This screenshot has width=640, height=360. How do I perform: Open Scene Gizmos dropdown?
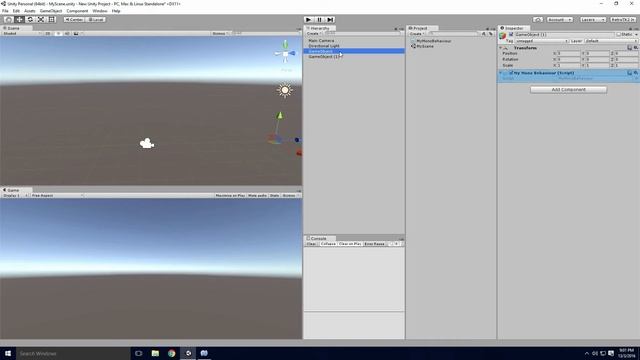click(221, 33)
